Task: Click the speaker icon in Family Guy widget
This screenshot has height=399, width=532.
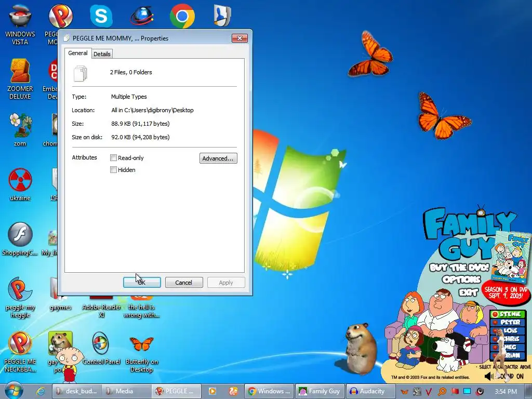Action: pos(489,376)
